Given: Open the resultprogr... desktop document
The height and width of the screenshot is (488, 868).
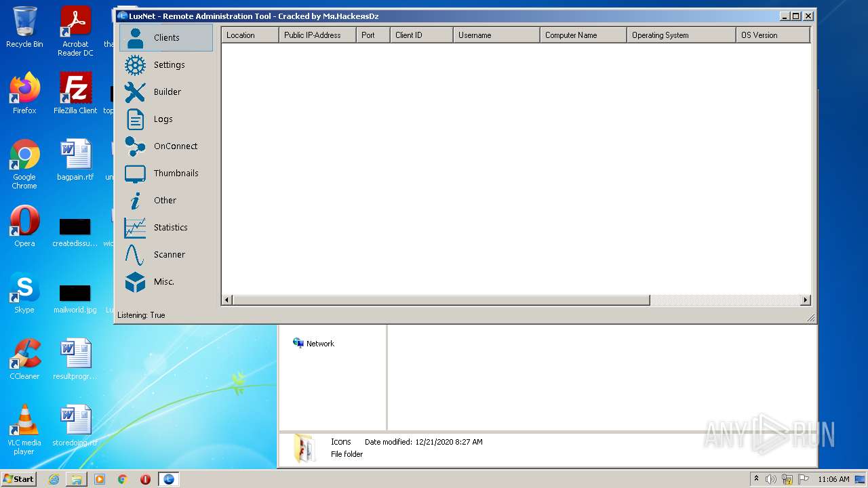Looking at the screenshot, I should tap(75, 359).
